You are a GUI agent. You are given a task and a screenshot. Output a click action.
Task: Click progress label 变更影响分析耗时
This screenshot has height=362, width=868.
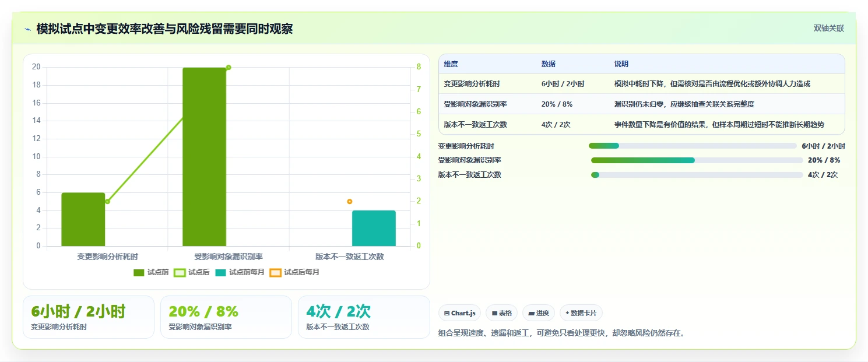click(466, 146)
